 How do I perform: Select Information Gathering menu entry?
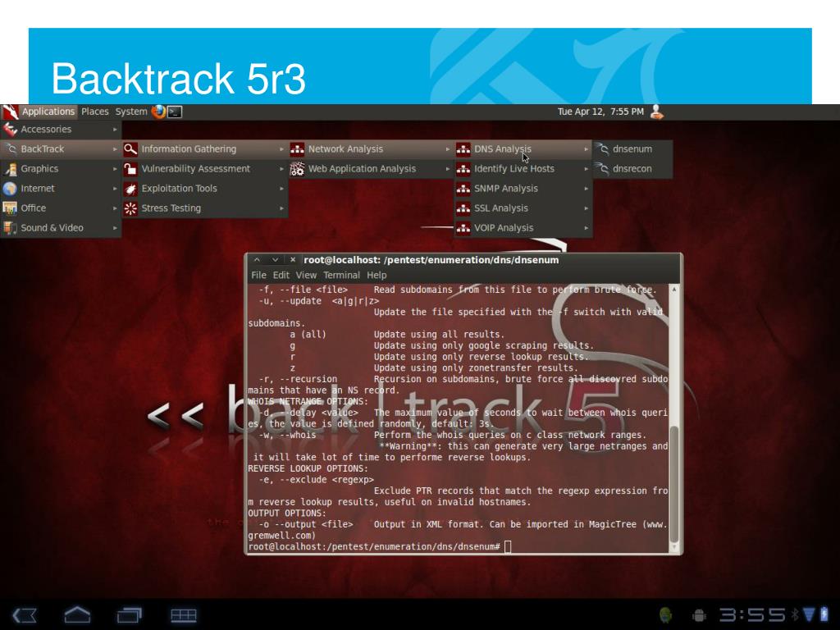point(204,149)
